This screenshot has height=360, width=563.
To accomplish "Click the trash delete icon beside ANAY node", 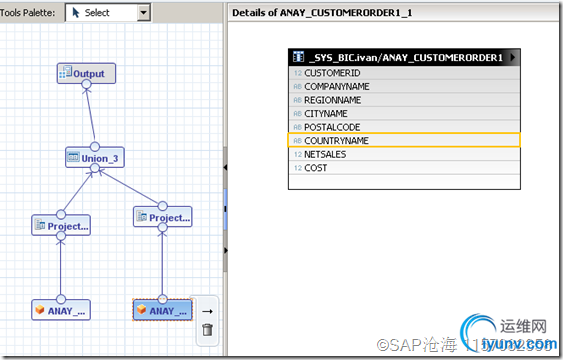I will tap(207, 329).
